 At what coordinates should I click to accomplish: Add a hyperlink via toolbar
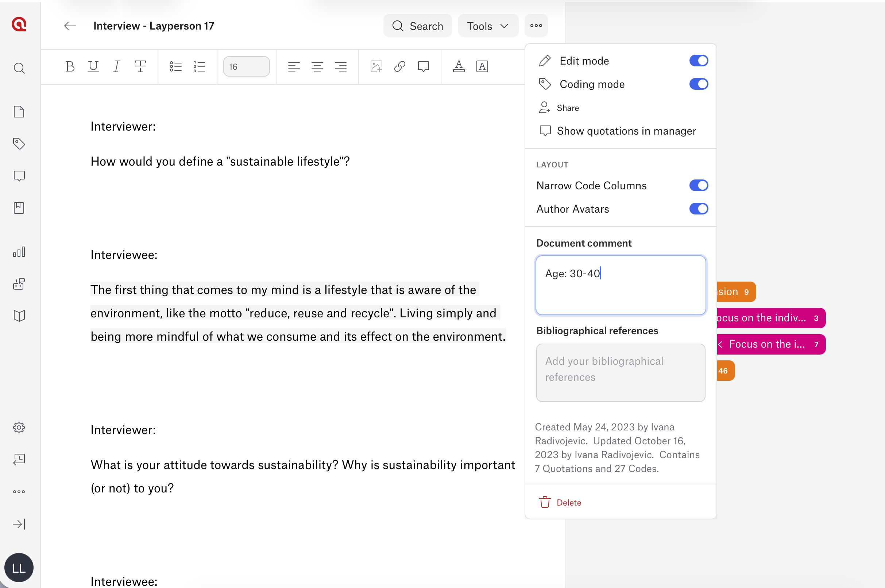[x=400, y=66]
